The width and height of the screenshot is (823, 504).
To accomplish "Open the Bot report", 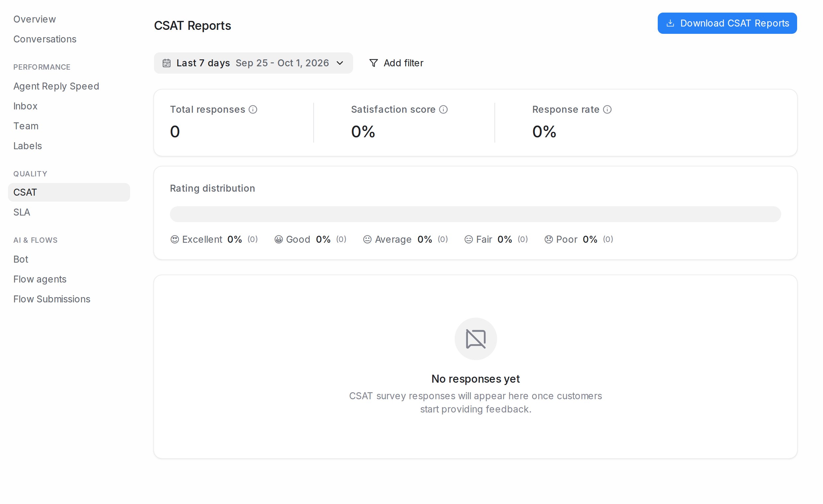I will tap(21, 259).
